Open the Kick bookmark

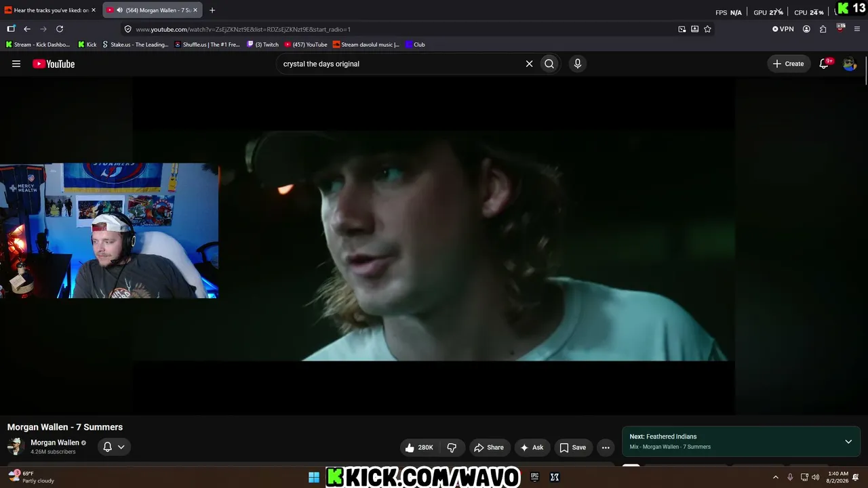[x=87, y=45]
